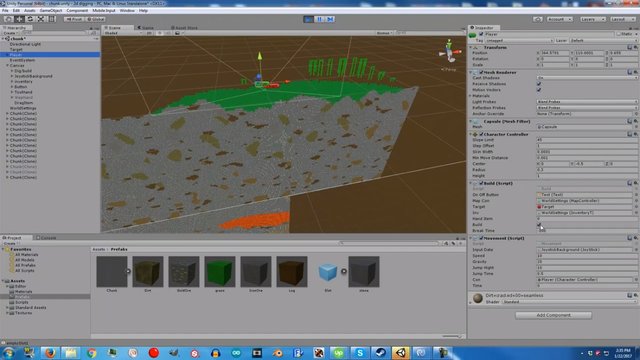The width and height of the screenshot is (640, 360).
Task: Toggle Character Controller enabled checkbox
Action: [481, 134]
